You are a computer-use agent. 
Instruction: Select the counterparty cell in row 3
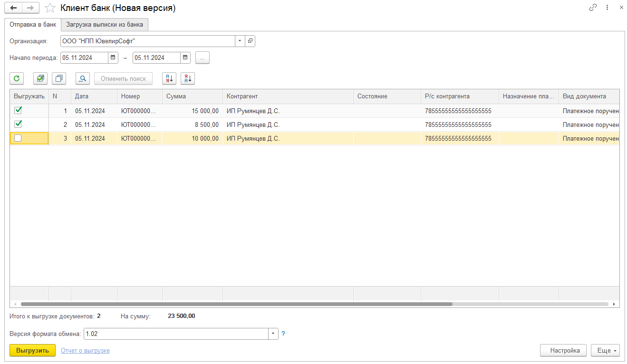[288, 139]
